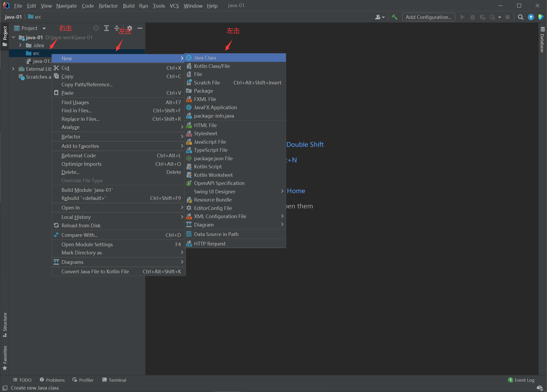Click the Search Everywhere magnifier icon
This screenshot has height=392, width=547.
point(520,17)
